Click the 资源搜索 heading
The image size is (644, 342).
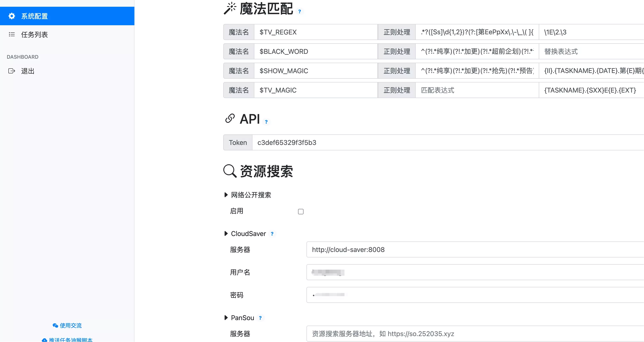tap(267, 171)
